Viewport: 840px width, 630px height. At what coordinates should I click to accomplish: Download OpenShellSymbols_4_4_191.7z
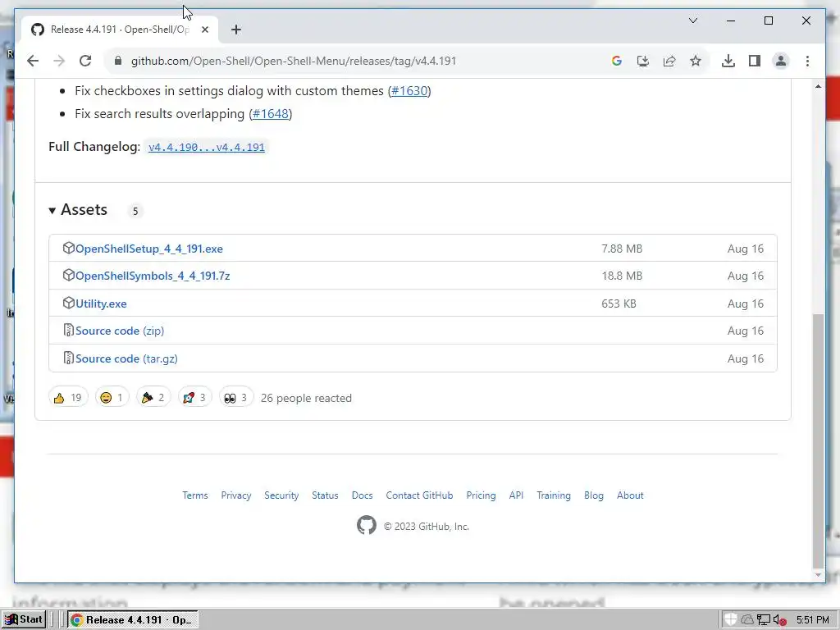(153, 276)
